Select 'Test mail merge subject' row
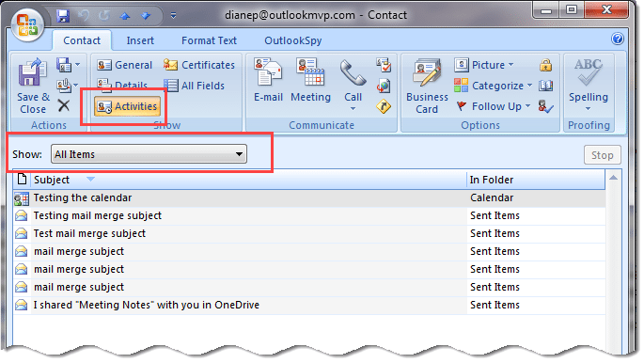This screenshot has width=644, height=363. (x=309, y=233)
